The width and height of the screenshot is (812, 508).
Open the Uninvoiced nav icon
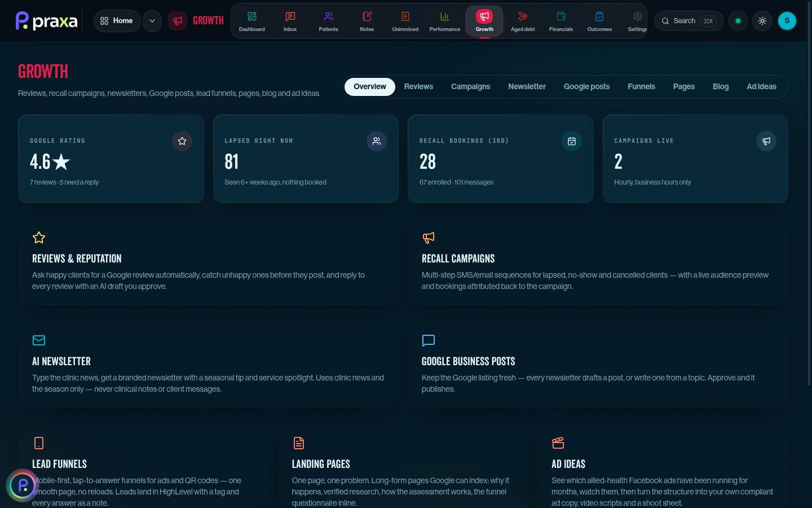pyautogui.click(x=405, y=21)
